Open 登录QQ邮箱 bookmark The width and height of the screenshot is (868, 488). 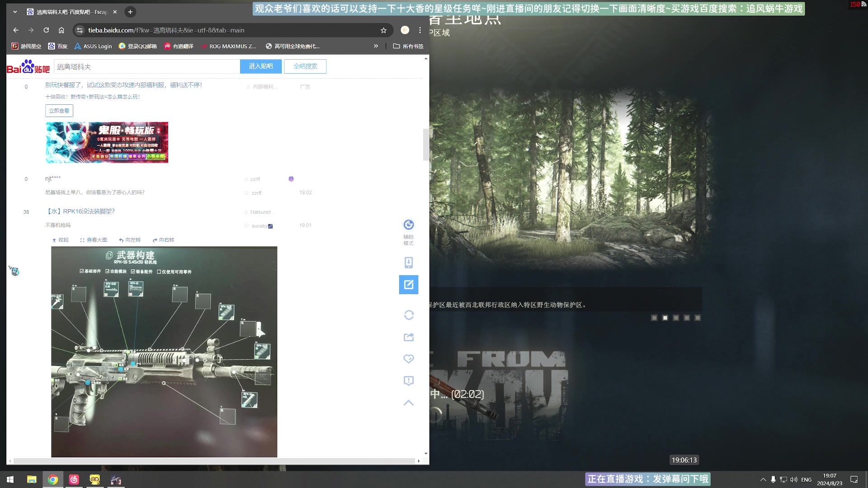[138, 46]
